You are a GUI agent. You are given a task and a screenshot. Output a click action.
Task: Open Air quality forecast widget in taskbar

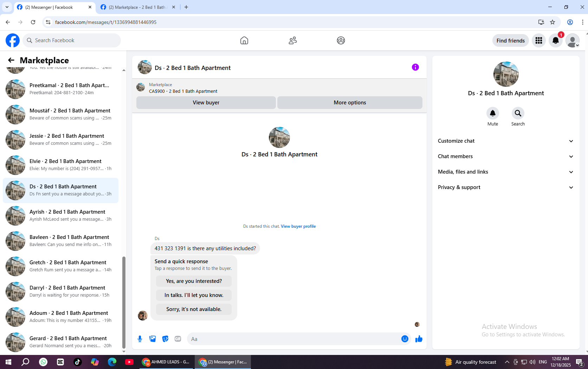click(471, 362)
